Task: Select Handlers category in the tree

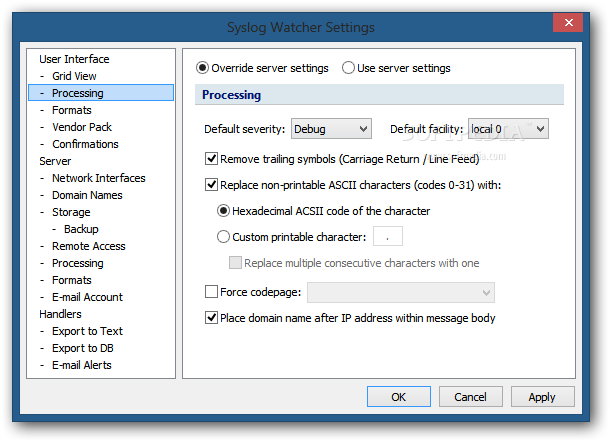Action: pyautogui.click(x=60, y=314)
